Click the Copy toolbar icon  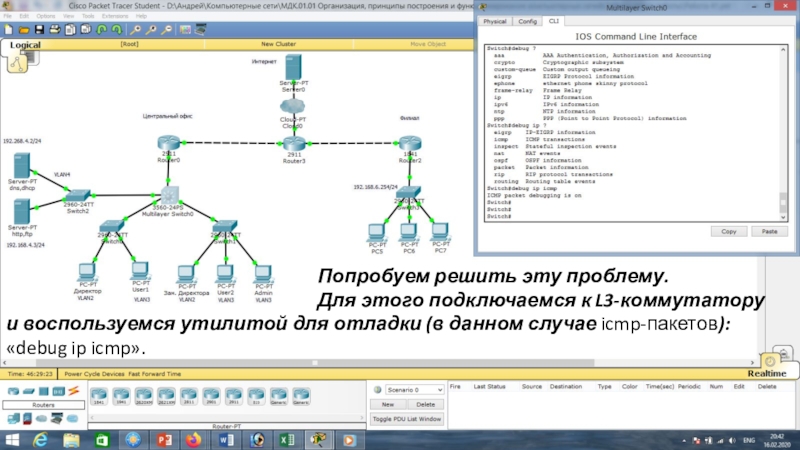[70, 30]
